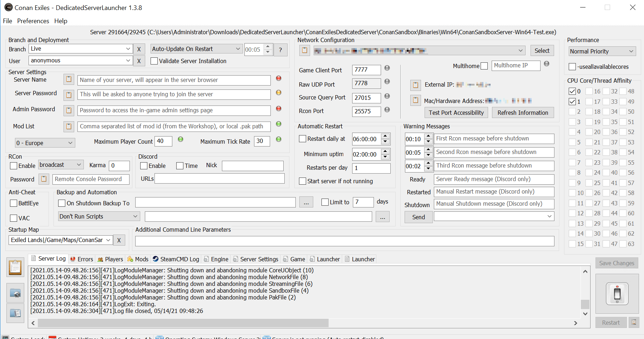Click the clipboard icon beside External IP
644x339 pixels.
pyautogui.click(x=415, y=85)
